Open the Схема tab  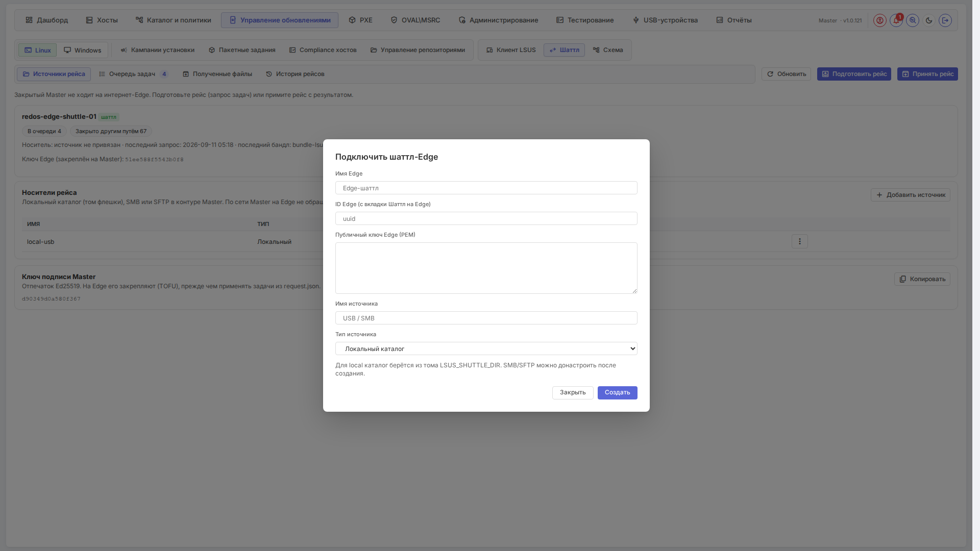pyautogui.click(x=608, y=50)
